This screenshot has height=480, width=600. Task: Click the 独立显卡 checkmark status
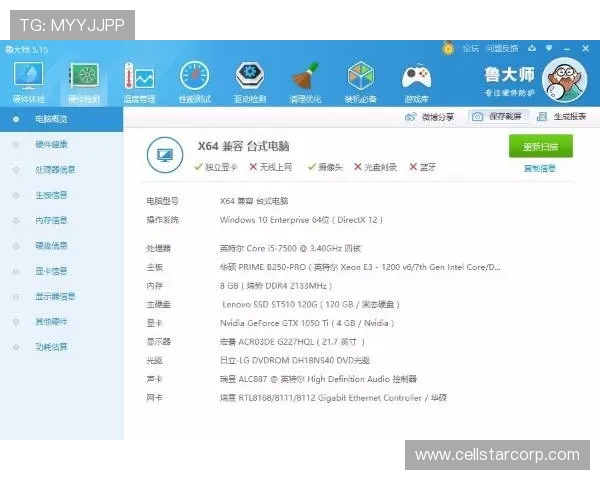click(215, 167)
